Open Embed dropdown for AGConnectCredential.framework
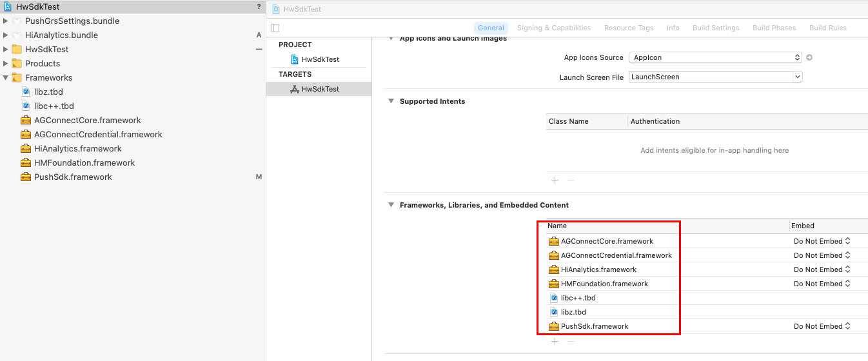Viewport: 868px width, 361px height. coord(822,255)
